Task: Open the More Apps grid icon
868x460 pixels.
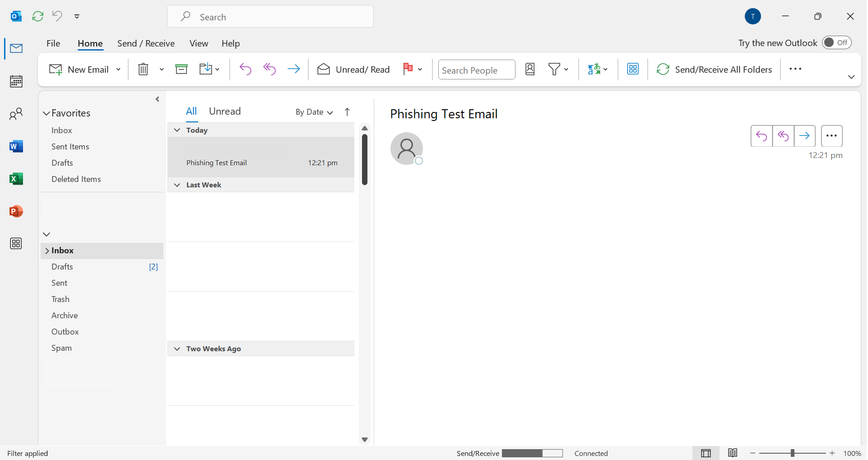Action: tap(16, 244)
